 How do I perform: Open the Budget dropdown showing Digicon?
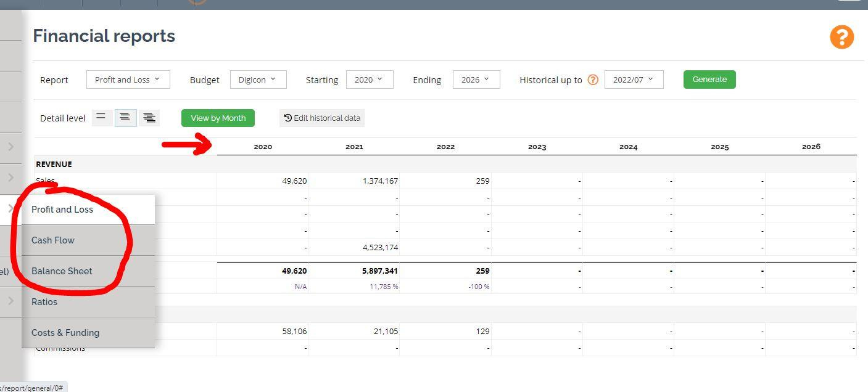coord(258,79)
